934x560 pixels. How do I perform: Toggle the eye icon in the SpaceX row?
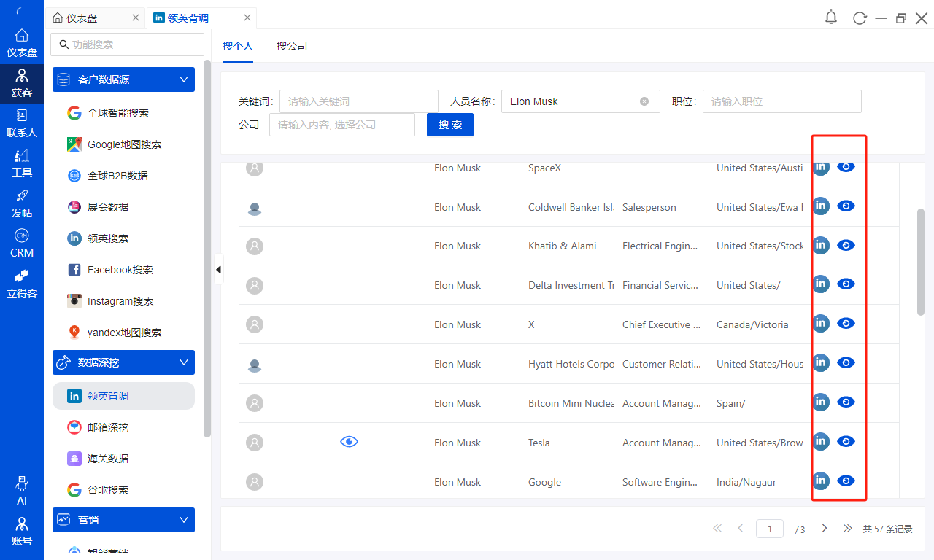(x=846, y=167)
